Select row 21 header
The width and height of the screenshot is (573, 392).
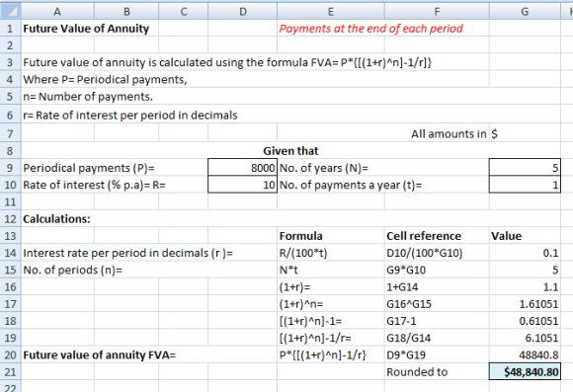coord(10,372)
